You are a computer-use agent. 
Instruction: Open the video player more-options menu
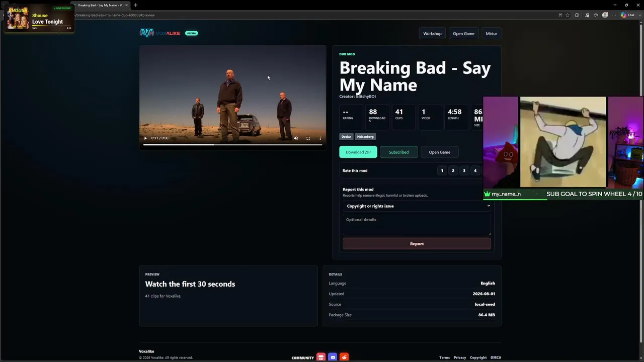tap(320, 138)
